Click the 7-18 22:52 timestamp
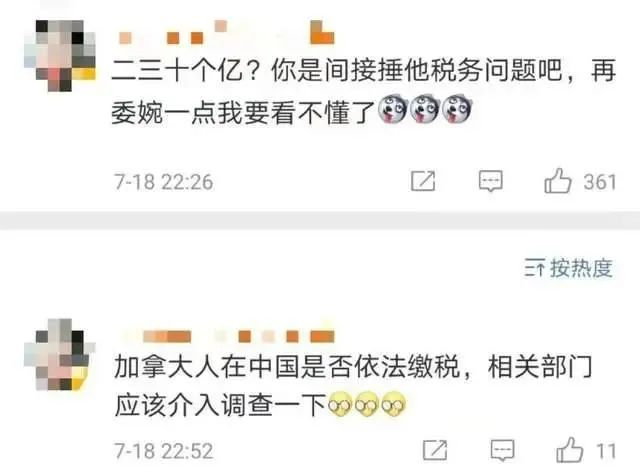Screen dimensions: 640x467 pos(164,451)
